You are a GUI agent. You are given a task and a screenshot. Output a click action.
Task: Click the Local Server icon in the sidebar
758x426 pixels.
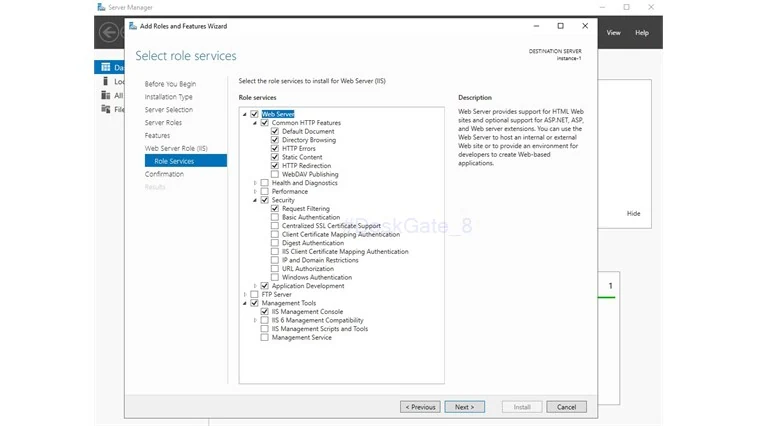(105, 81)
